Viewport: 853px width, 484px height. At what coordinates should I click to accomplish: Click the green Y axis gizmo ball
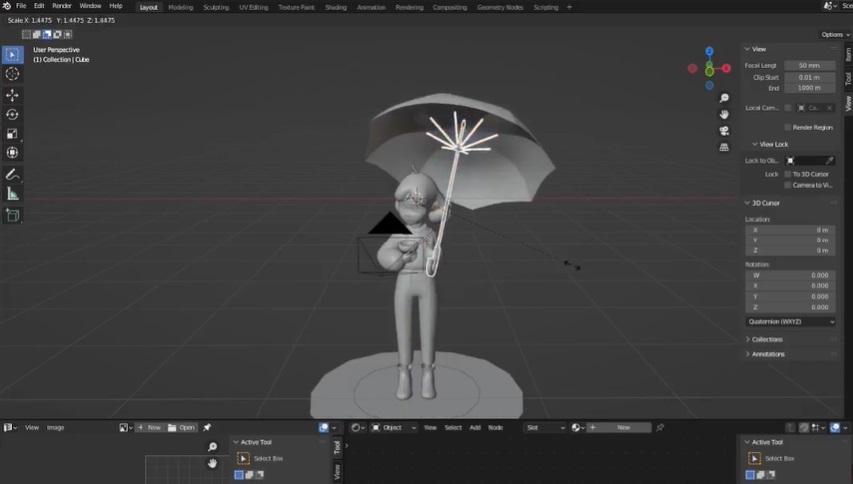click(709, 71)
